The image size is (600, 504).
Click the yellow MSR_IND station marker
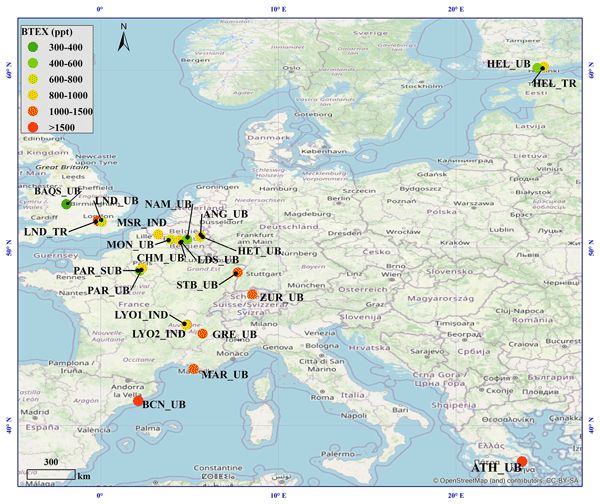159,234
